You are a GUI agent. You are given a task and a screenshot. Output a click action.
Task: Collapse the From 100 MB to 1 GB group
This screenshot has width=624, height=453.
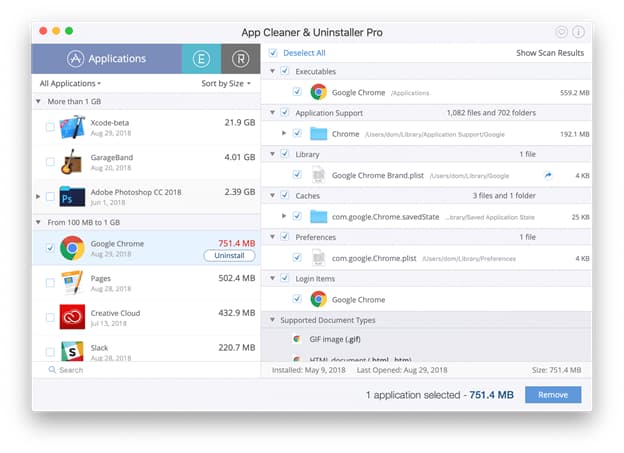point(38,222)
